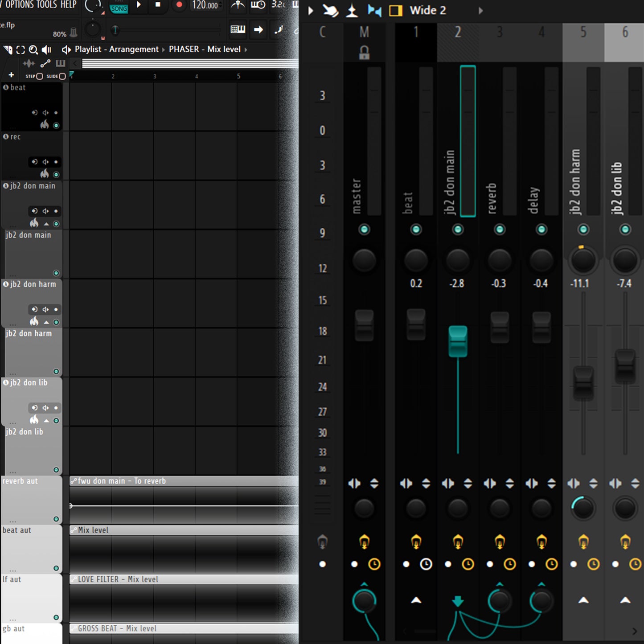This screenshot has width=644, height=644.
Task: Stop playback with the stop button
Action: pyautogui.click(x=158, y=5)
